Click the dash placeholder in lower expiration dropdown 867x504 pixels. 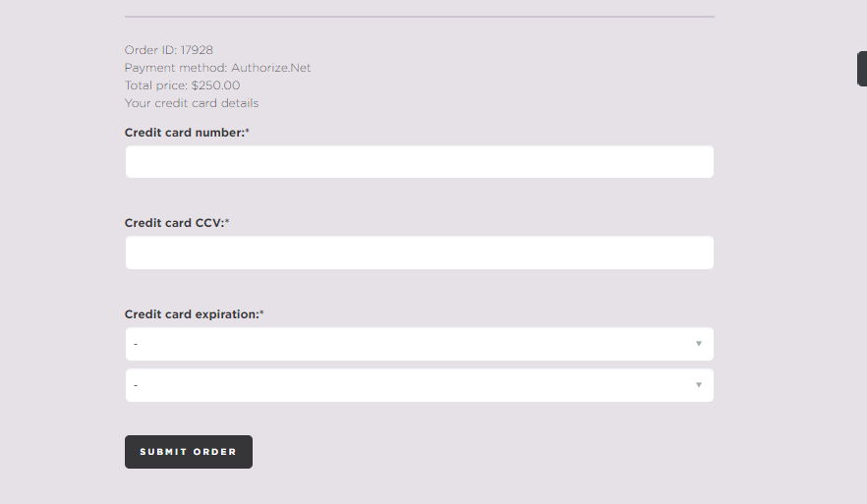click(x=136, y=385)
